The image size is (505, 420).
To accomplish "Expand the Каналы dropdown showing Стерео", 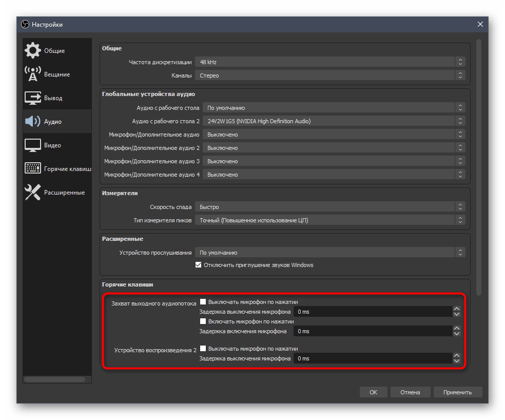I will pyautogui.click(x=329, y=75).
